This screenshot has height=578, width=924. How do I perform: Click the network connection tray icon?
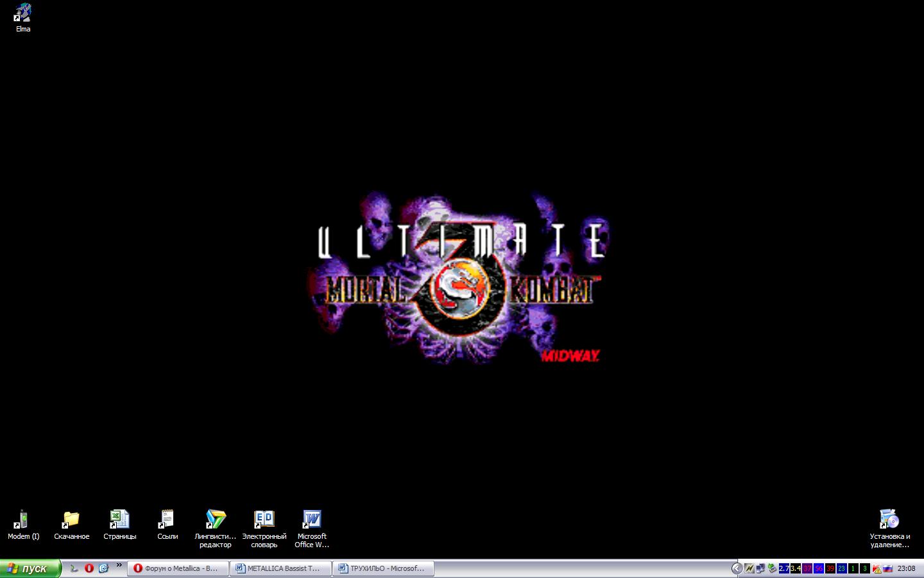pos(760,568)
